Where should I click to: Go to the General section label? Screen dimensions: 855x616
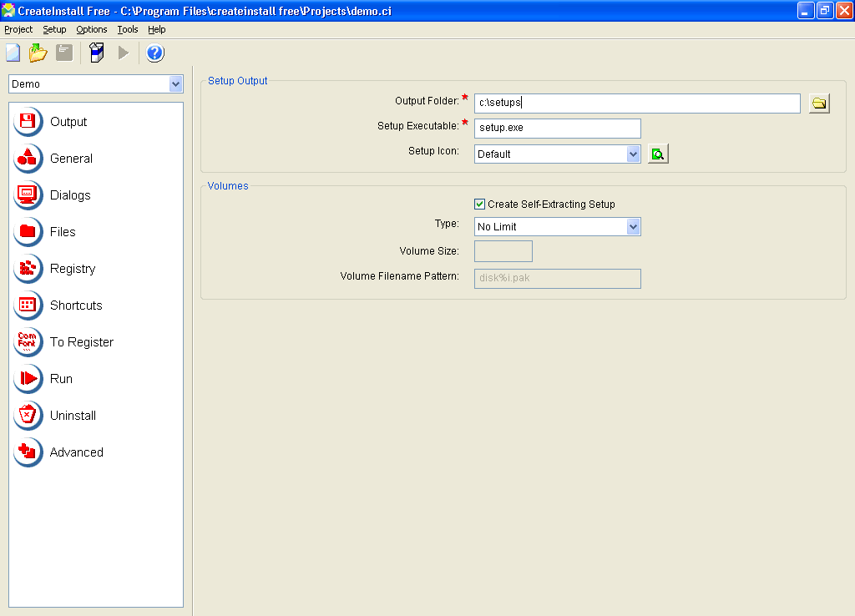[x=71, y=158]
